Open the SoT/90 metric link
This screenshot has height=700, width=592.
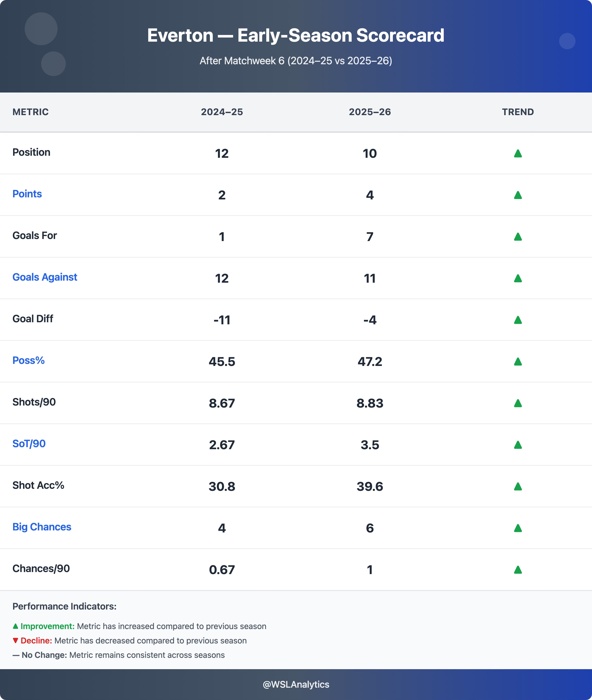(x=29, y=444)
